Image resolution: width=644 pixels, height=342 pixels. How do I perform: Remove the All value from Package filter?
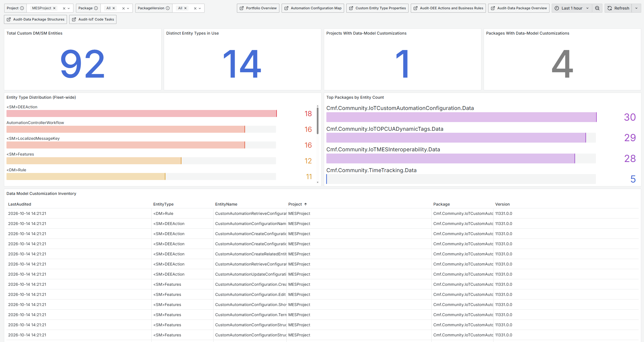(x=114, y=8)
